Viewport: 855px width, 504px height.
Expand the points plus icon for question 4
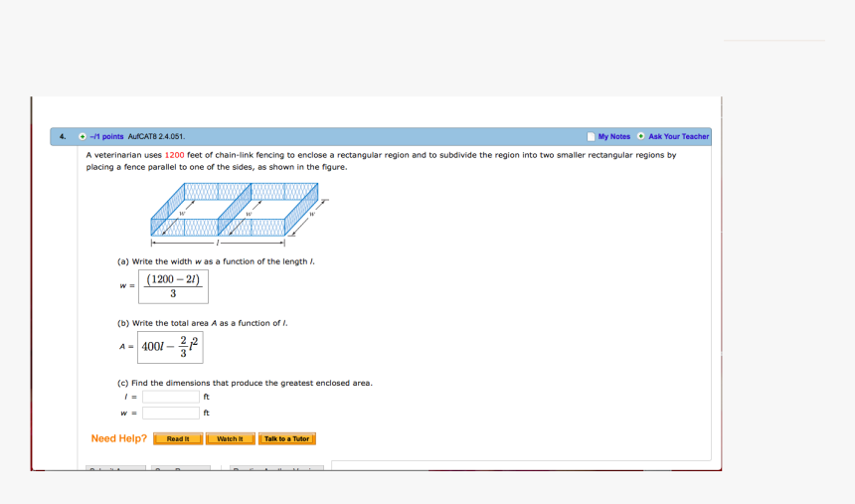[x=83, y=136]
